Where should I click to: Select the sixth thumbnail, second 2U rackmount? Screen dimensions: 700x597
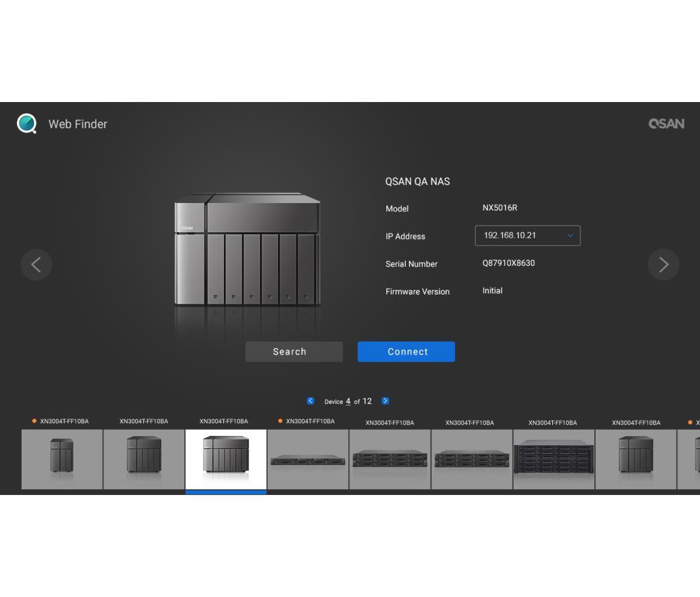pyautogui.click(x=472, y=459)
